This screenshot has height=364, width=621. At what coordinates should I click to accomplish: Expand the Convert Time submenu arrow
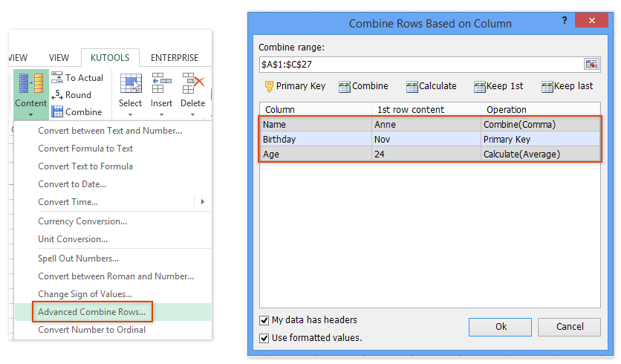click(x=203, y=202)
